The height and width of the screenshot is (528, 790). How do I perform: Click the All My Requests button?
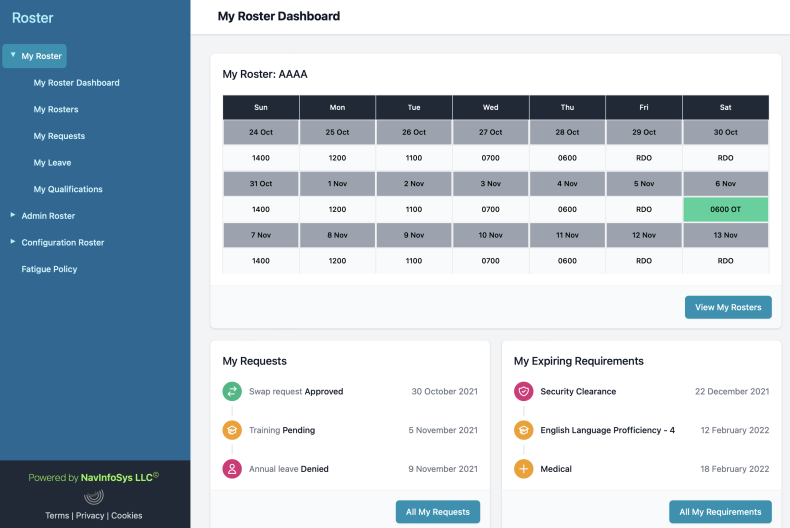[437, 512]
